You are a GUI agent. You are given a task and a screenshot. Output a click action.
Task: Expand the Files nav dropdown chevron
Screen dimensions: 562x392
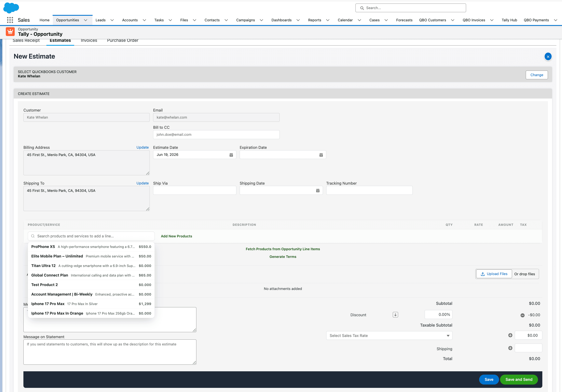[194, 20]
